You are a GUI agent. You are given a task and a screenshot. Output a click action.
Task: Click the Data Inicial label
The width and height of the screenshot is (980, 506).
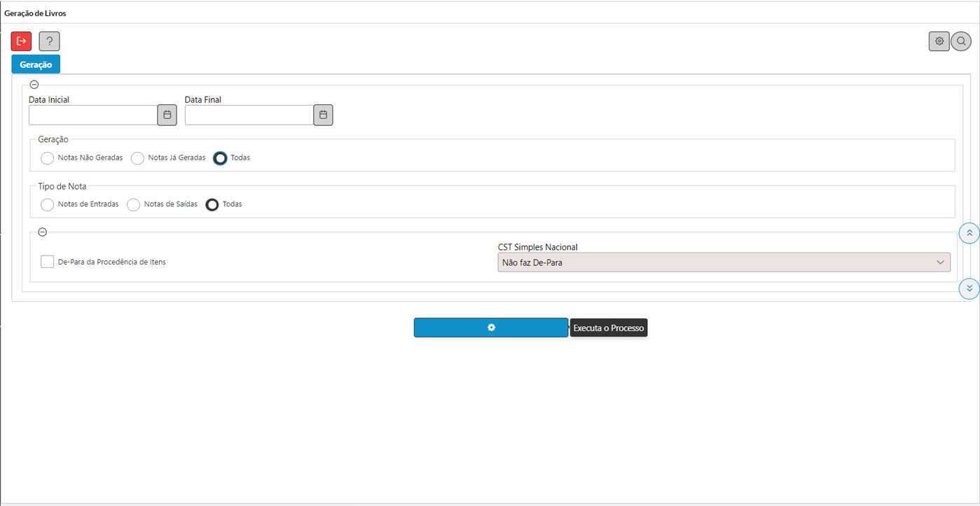tap(49, 100)
